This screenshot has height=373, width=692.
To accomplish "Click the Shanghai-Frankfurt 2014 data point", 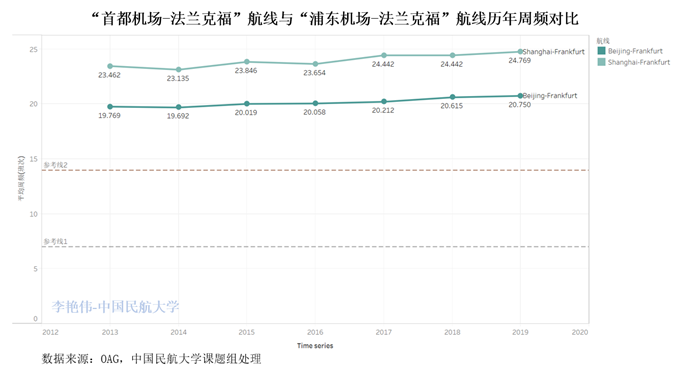I will [178, 70].
